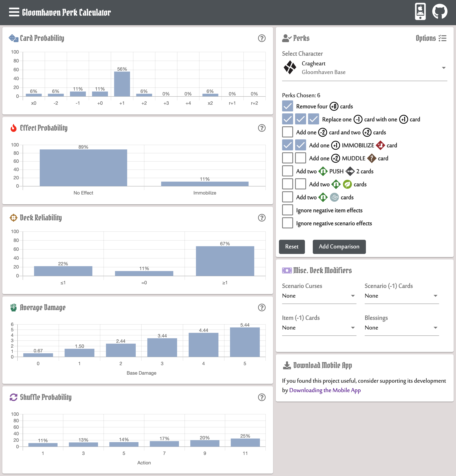Open the Options menu in Perks
Viewport: 456px width, 476px height.
coord(431,38)
